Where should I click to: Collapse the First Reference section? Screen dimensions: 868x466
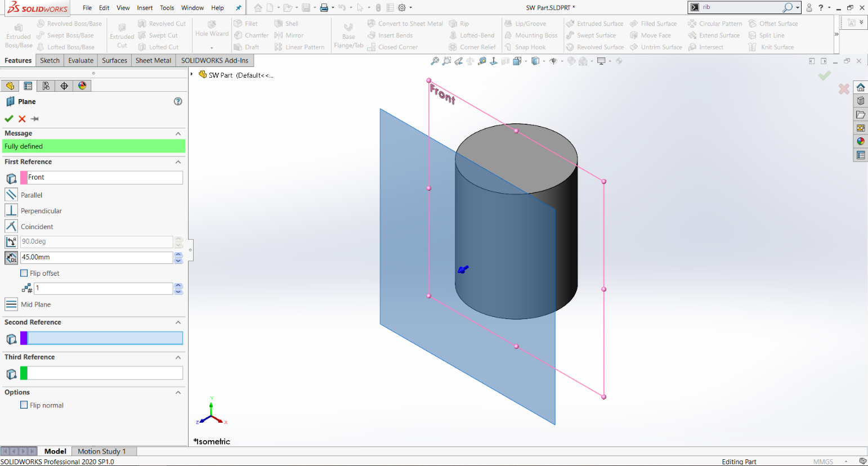coord(178,162)
